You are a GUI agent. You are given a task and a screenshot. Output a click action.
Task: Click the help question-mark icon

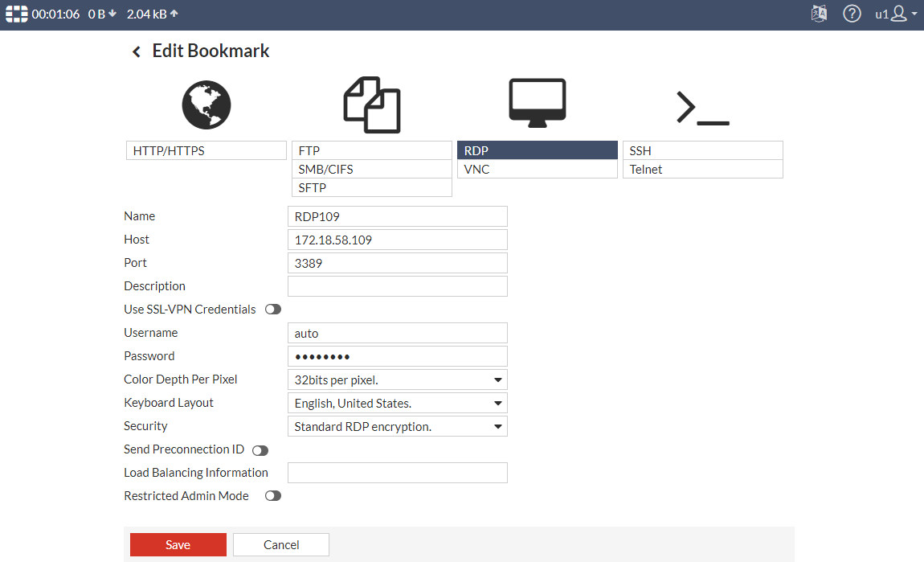point(852,14)
